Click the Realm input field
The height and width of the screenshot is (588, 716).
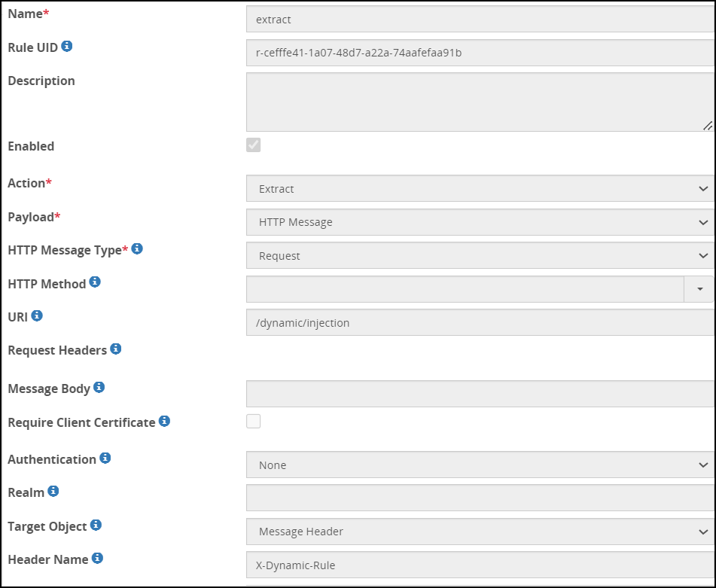[480, 498]
